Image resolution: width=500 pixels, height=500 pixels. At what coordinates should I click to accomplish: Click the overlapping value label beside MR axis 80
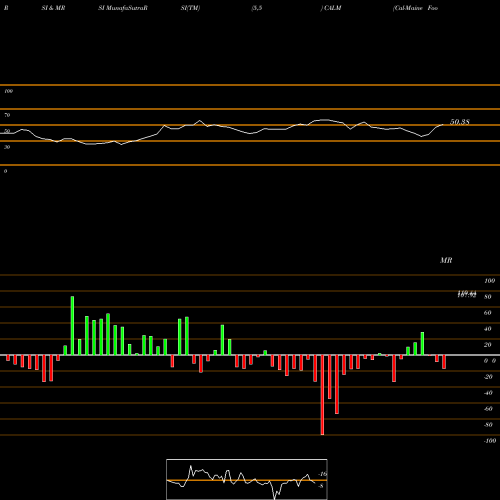pyautogui.click(x=467, y=294)
